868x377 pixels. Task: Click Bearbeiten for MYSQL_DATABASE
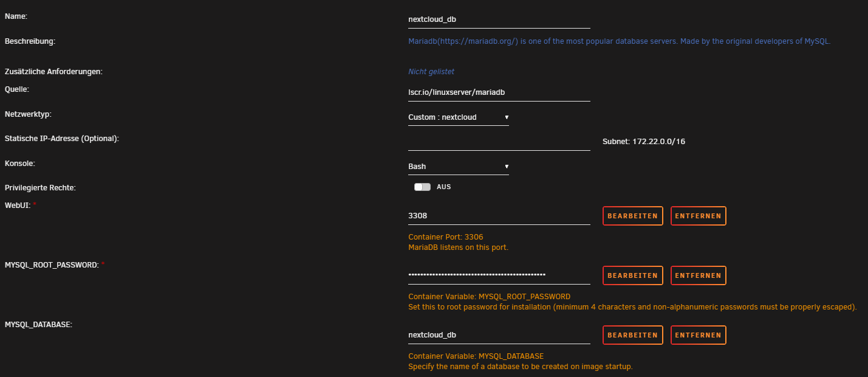(x=633, y=335)
